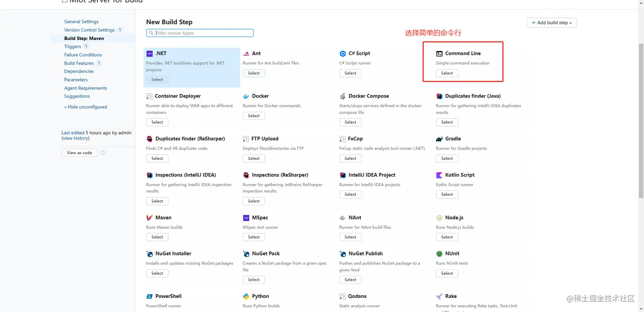
Task: Click the Inspections (ReSharper) icon
Action: 246,175
